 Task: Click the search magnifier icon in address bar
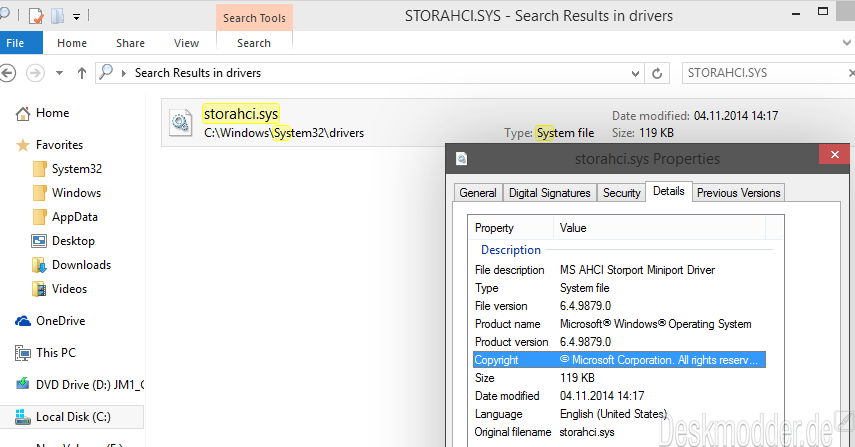[x=106, y=71]
